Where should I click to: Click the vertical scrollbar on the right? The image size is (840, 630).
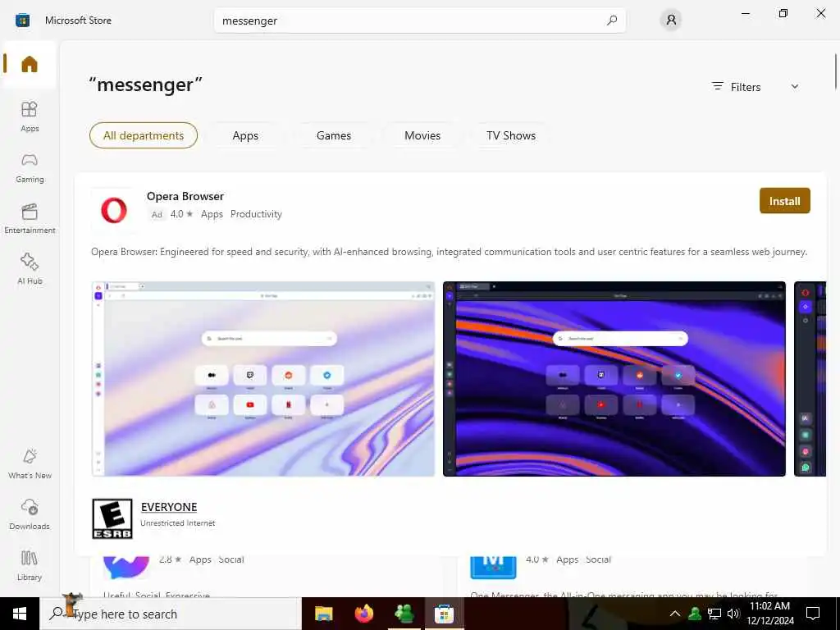(836, 72)
